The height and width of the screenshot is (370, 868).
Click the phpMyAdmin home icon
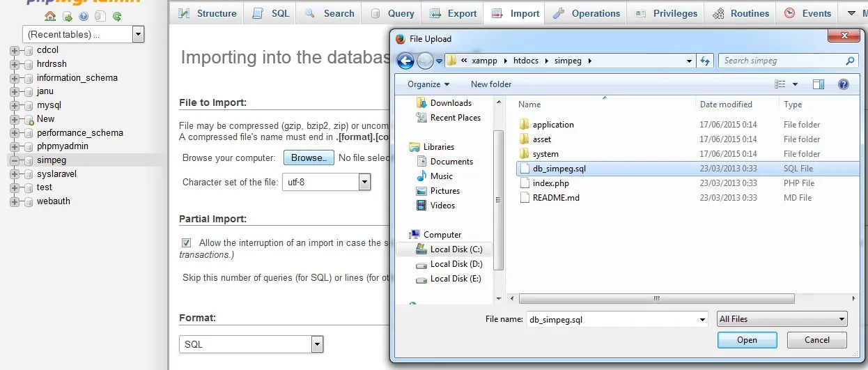point(50,16)
